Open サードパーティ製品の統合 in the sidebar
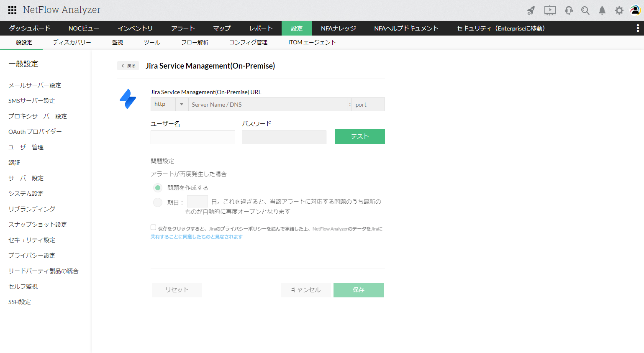 pos(44,271)
